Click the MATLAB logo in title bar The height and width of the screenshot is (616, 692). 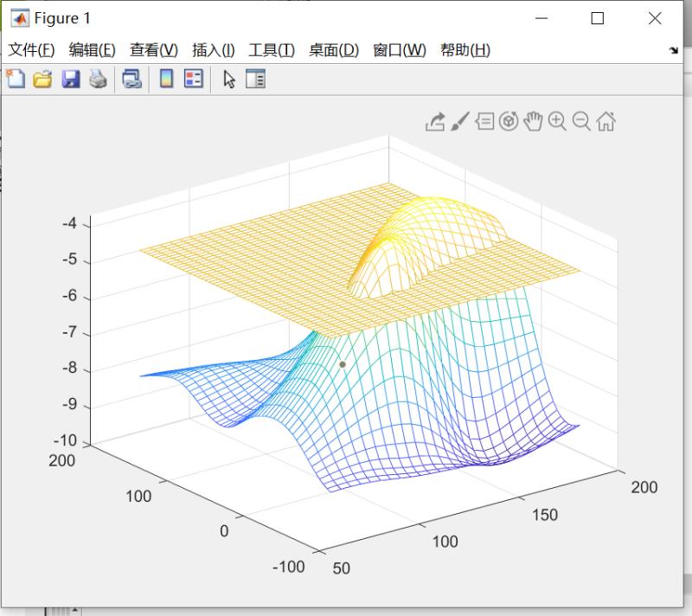[x=20, y=18]
